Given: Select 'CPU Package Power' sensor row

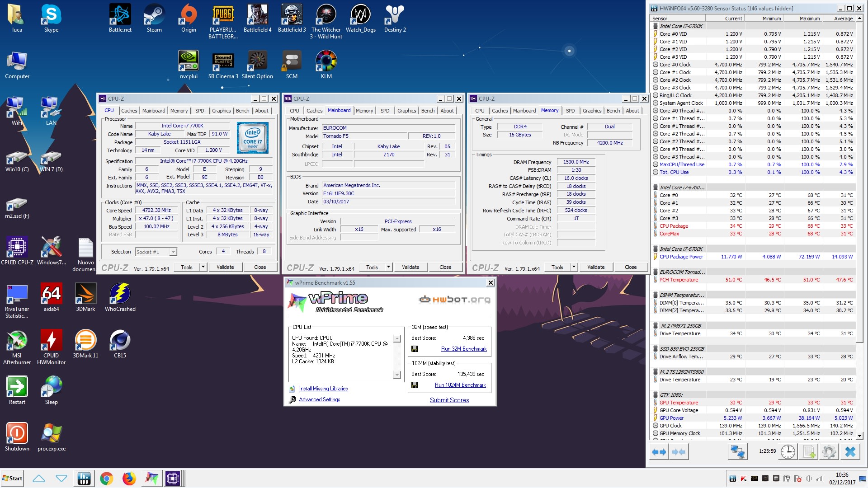Looking at the screenshot, I should [x=753, y=257].
